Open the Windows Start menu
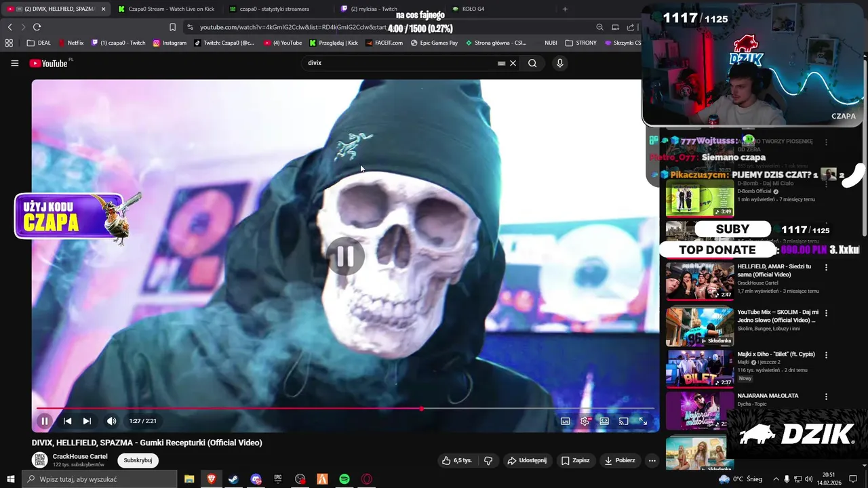Image resolution: width=868 pixels, height=488 pixels. point(10,479)
